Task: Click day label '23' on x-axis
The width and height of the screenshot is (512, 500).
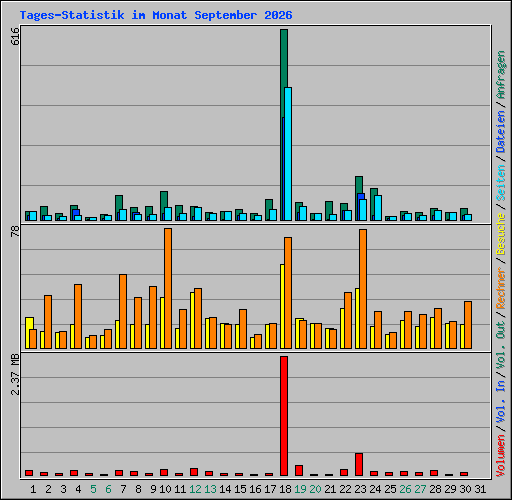Action: pyautogui.click(x=360, y=489)
